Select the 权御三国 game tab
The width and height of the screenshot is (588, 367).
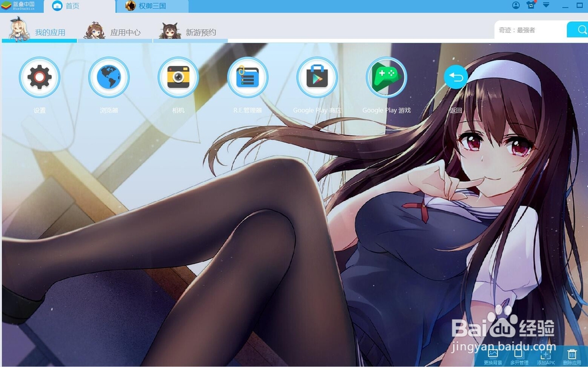[152, 6]
